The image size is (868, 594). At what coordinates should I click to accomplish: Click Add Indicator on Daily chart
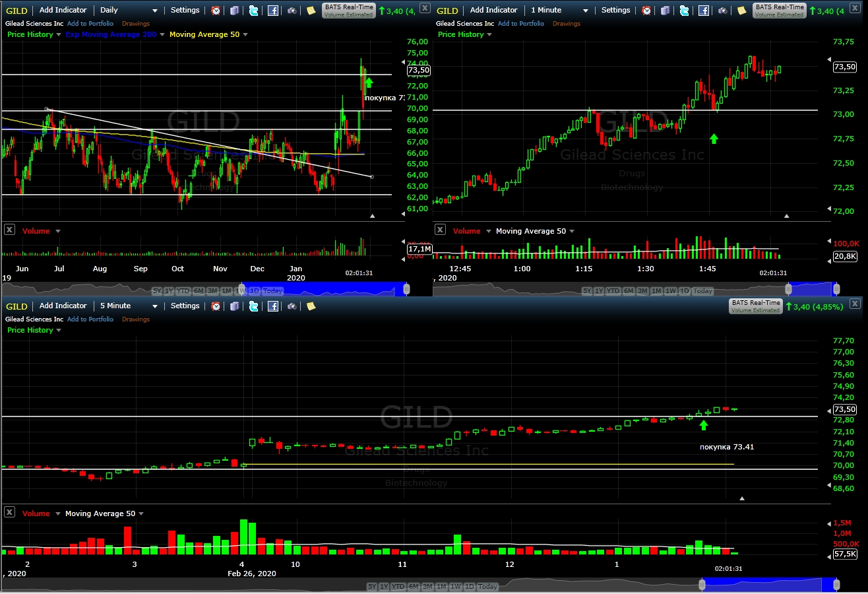coord(63,11)
